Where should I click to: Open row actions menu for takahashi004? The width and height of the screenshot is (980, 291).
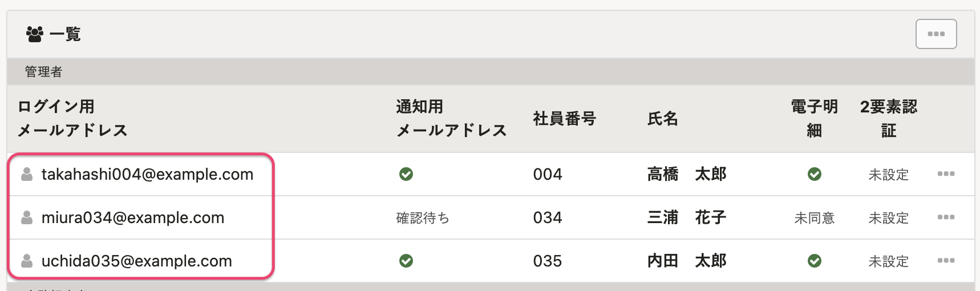coord(946,174)
